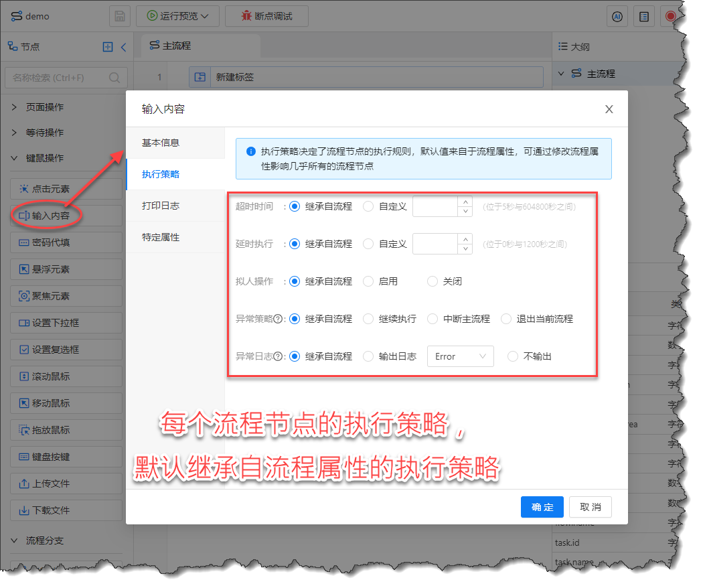
Task: Collapse the node panel with left chevron
Action: pyautogui.click(x=123, y=47)
